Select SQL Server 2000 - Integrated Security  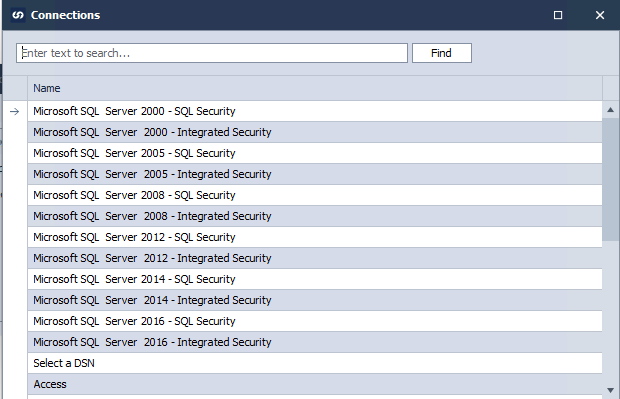[315, 132]
